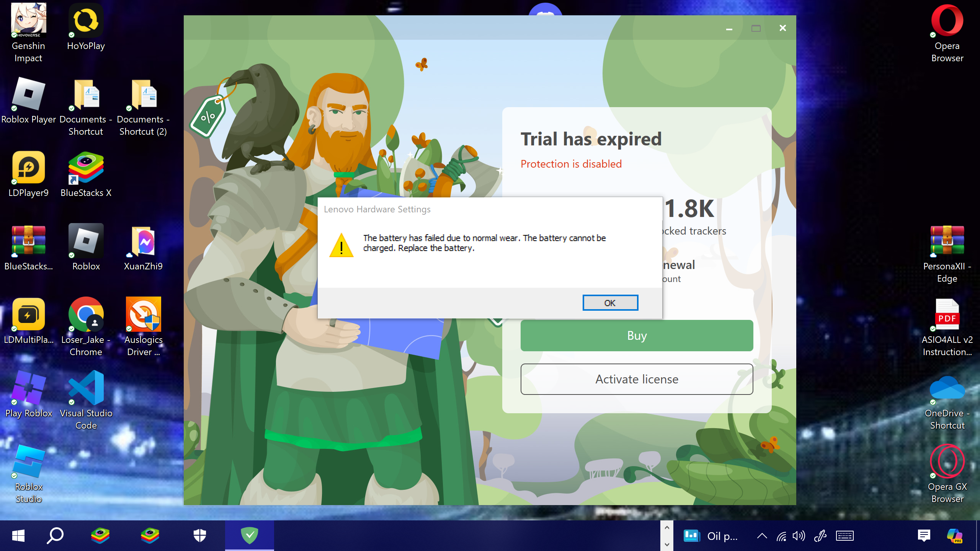Click the Windows Start button
This screenshot has height=551, width=980.
click(18, 536)
